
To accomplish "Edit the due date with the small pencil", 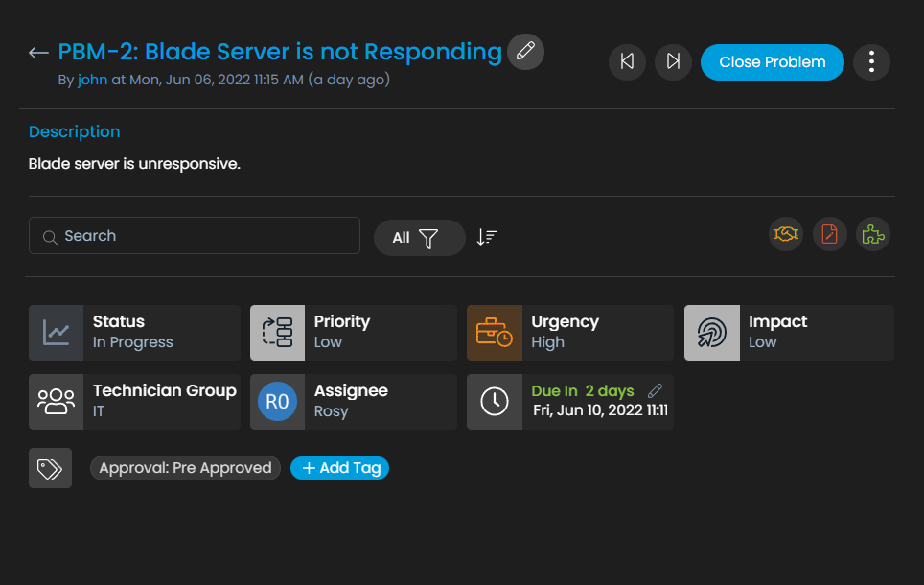I will pyautogui.click(x=655, y=391).
